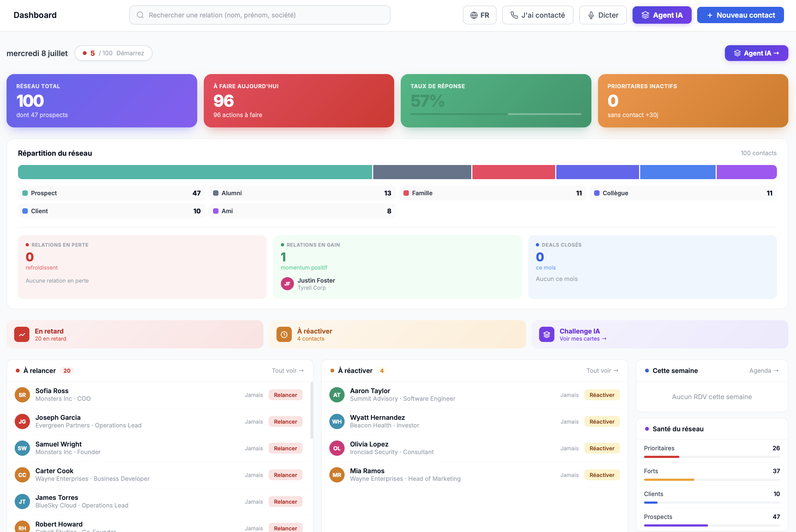The image size is (796, 532).
Task: Click Voir mes cartes link
Action: coord(583,339)
